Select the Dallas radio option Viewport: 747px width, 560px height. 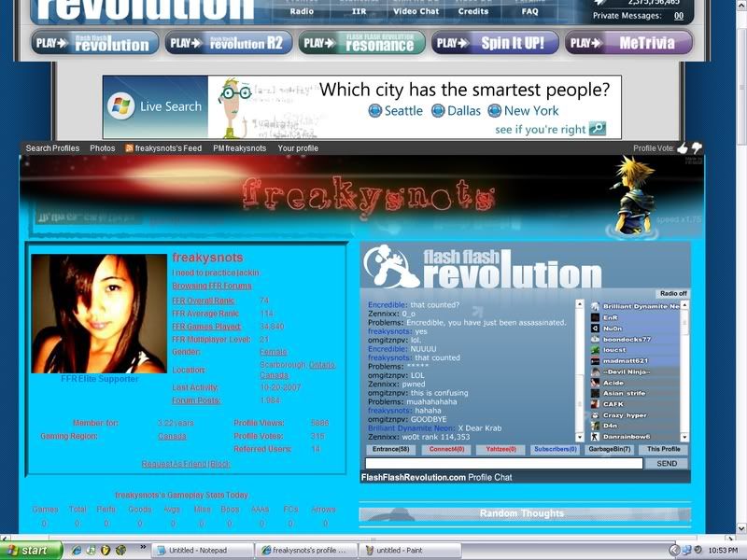click(438, 111)
